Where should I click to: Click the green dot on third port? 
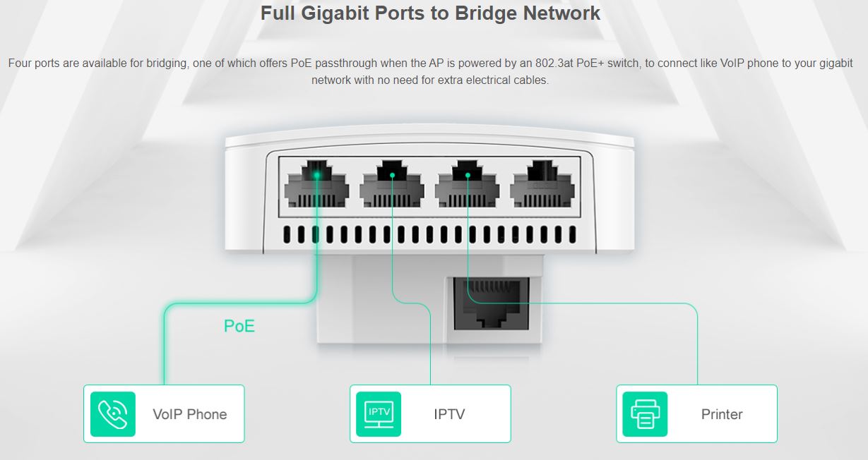(468, 174)
